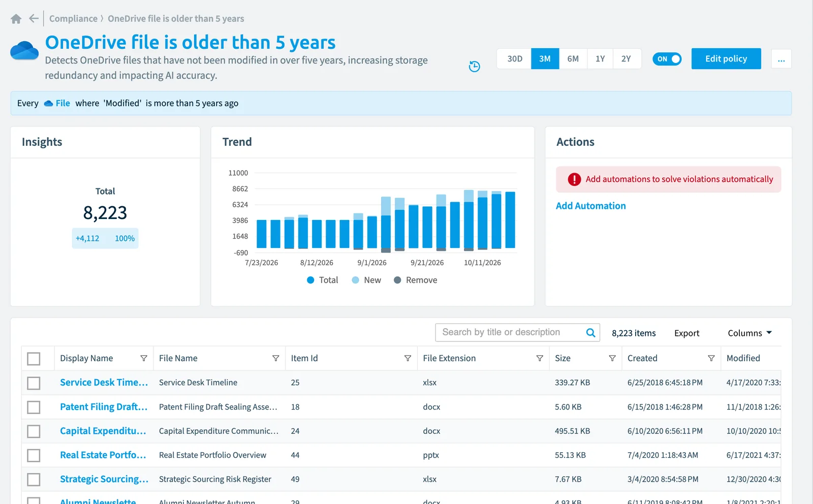Open the more options ellipsis menu
Viewport: 813px width, 504px height.
[781, 59]
